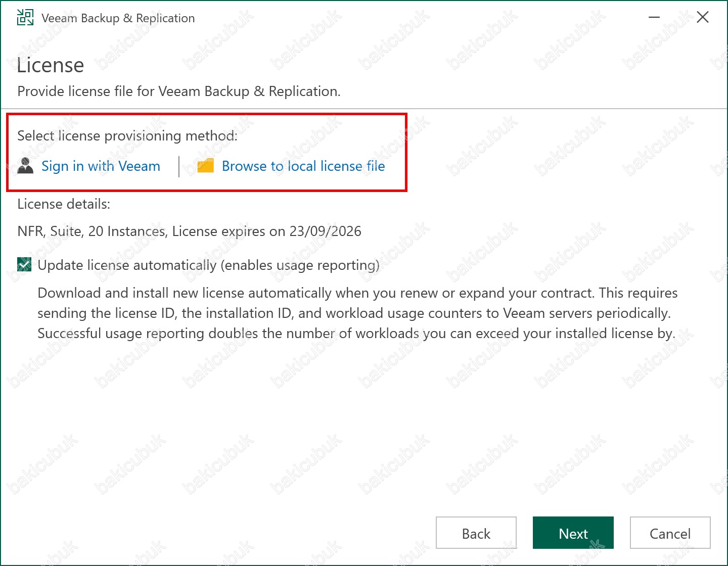
Task: Proceed by pressing Next
Action: point(573,533)
